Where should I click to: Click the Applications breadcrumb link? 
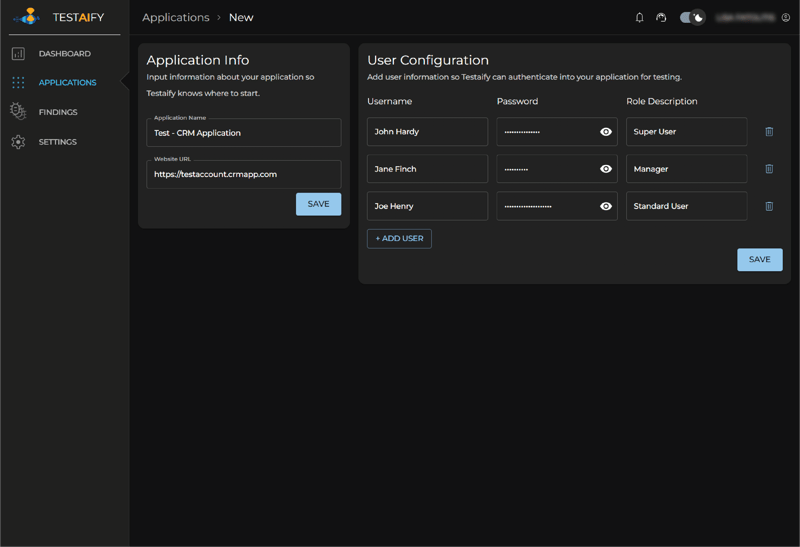click(176, 17)
